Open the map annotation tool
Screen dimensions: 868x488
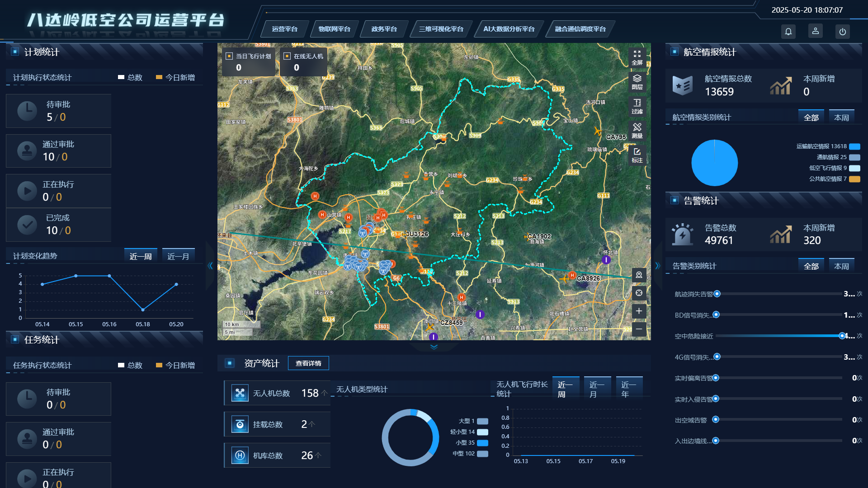(x=637, y=155)
